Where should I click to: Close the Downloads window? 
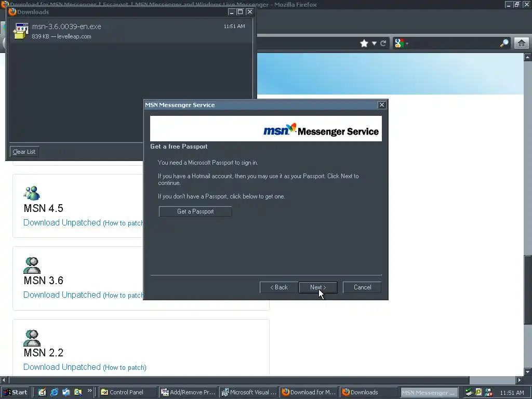250,12
